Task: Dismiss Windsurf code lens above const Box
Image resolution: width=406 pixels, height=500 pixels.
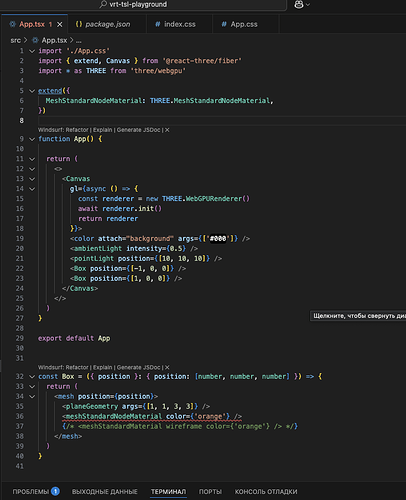Action: coord(167,367)
